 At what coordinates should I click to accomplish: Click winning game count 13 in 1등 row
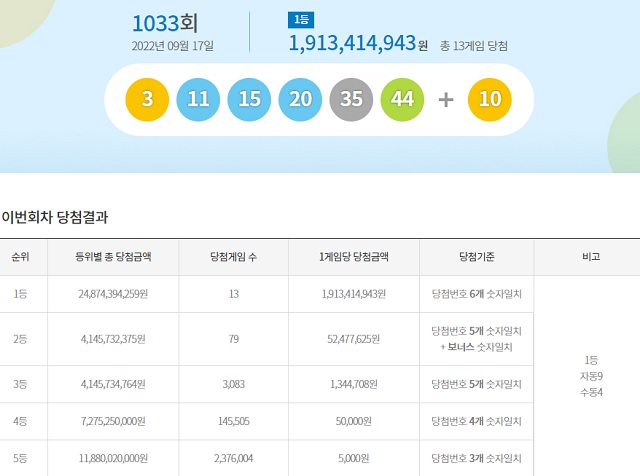pos(233,294)
